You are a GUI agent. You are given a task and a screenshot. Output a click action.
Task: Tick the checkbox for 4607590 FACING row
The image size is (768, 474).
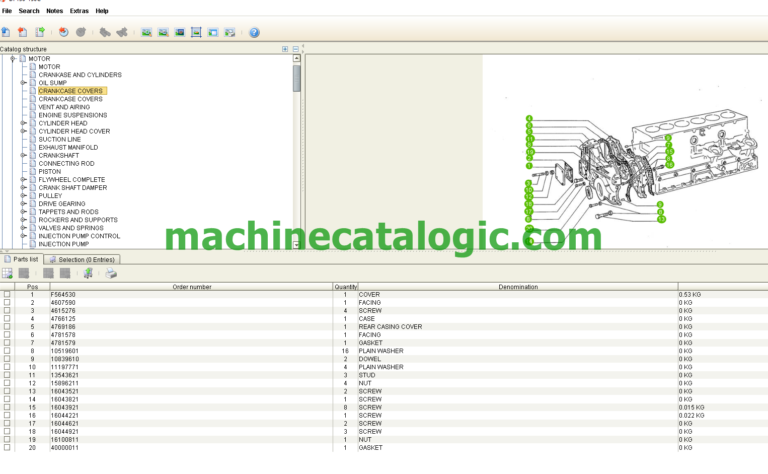pyautogui.click(x=7, y=303)
